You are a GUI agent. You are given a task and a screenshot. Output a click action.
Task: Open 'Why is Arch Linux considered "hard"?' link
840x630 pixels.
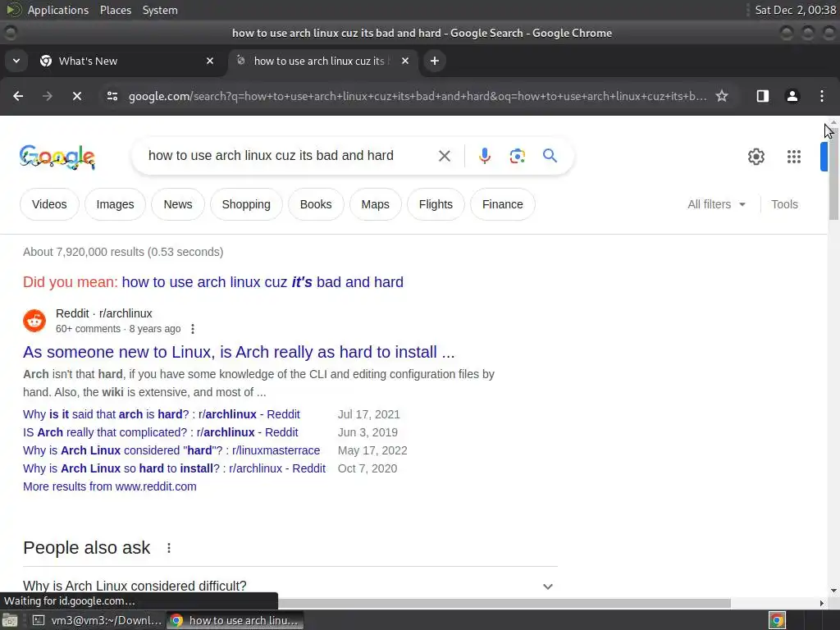[x=171, y=450]
